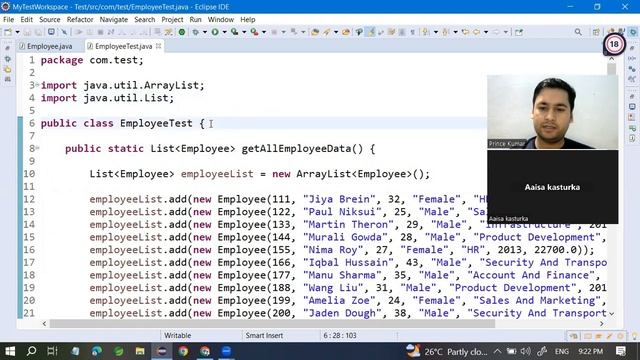640x360 pixels.
Task: Open the File menu
Action: [x=8, y=19]
